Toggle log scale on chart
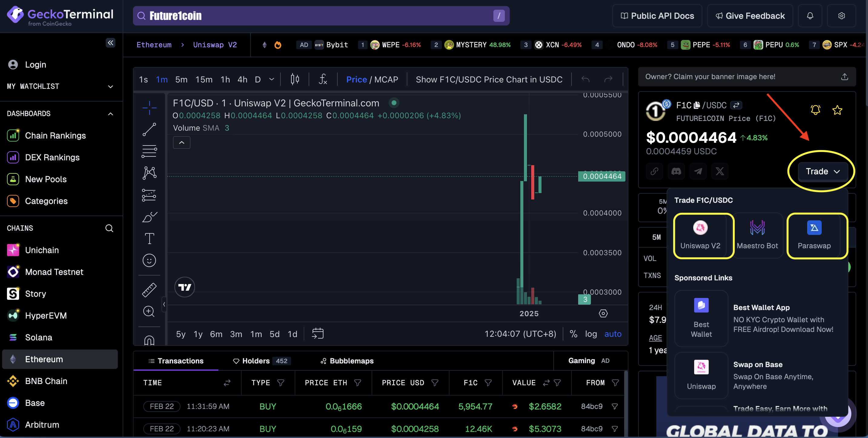Image resolution: width=868 pixels, height=438 pixels. pos(591,334)
